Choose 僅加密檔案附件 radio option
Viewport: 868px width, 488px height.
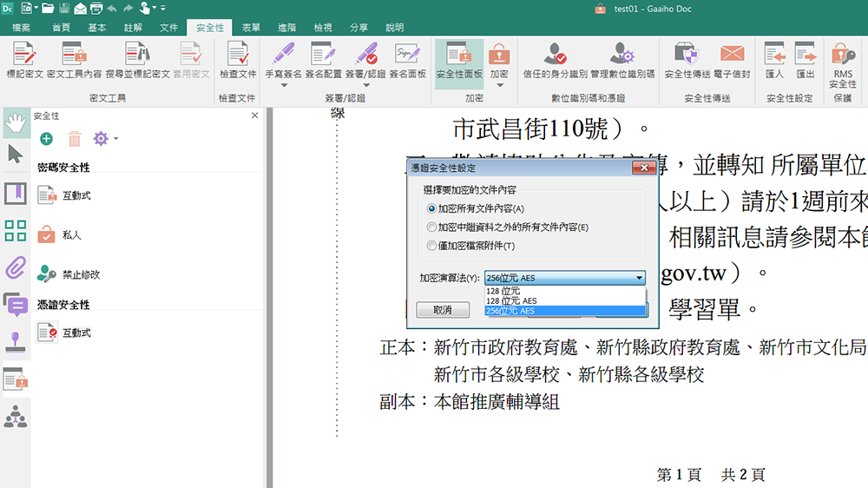click(x=431, y=246)
